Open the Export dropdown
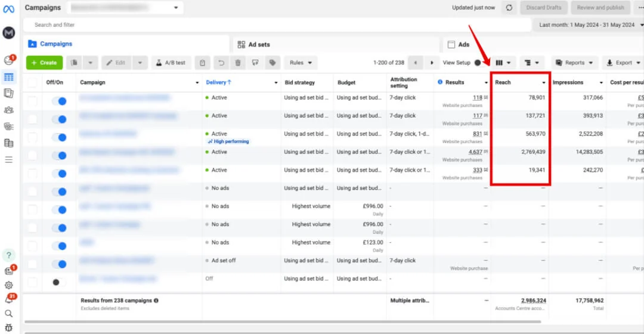This screenshot has width=644, height=334. [623, 63]
